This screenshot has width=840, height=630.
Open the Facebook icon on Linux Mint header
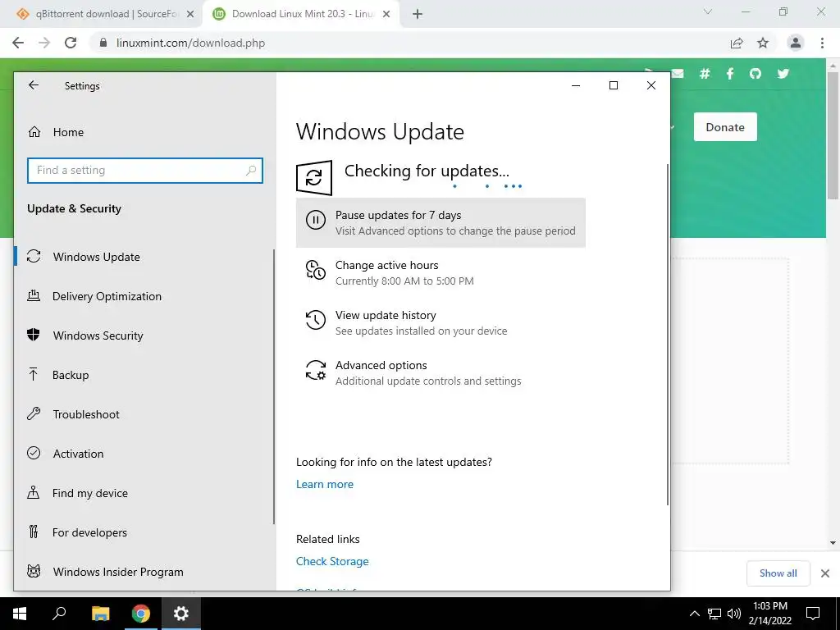coord(729,73)
